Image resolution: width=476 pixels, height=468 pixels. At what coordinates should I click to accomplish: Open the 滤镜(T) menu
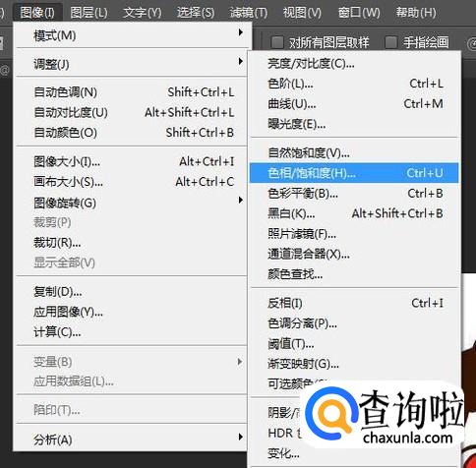[249, 13]
